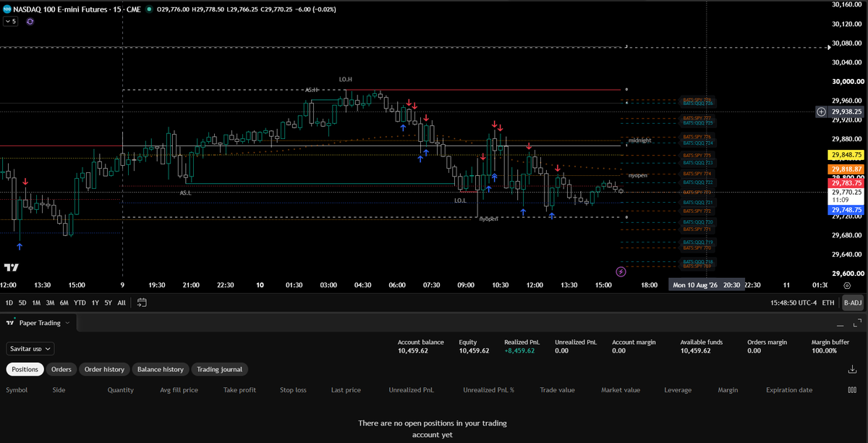Switch to the Orders tab
The width and height of the screenshot is (868, 443).
[x=61, y=369]
